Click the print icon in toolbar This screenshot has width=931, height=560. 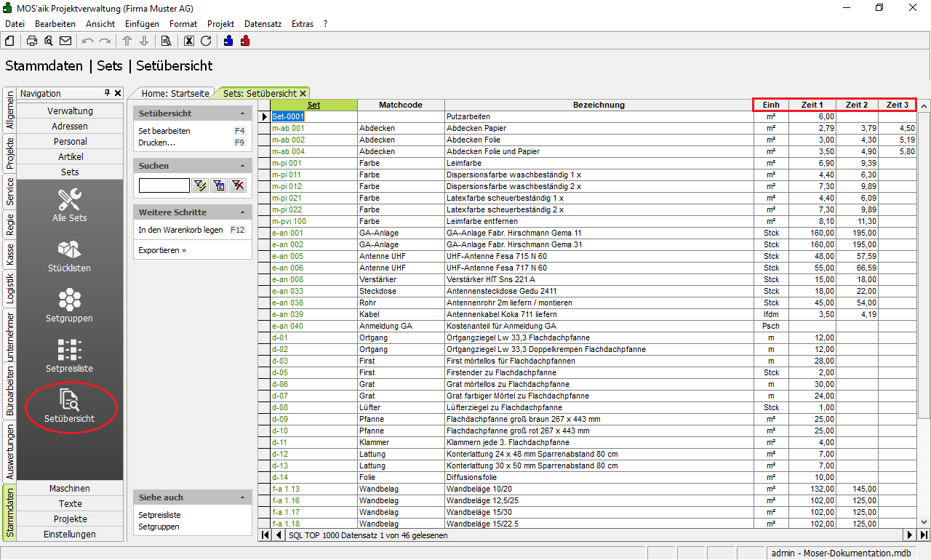point(32,41)
